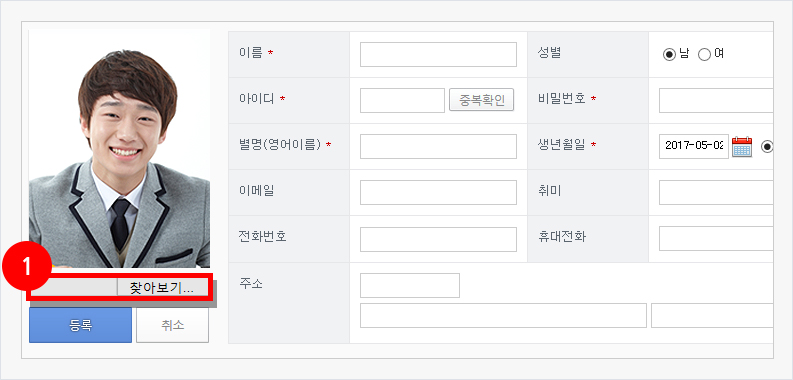
Task: Click the 생년월일 date field showing 2017-05-02
Action: click(694, 146)
